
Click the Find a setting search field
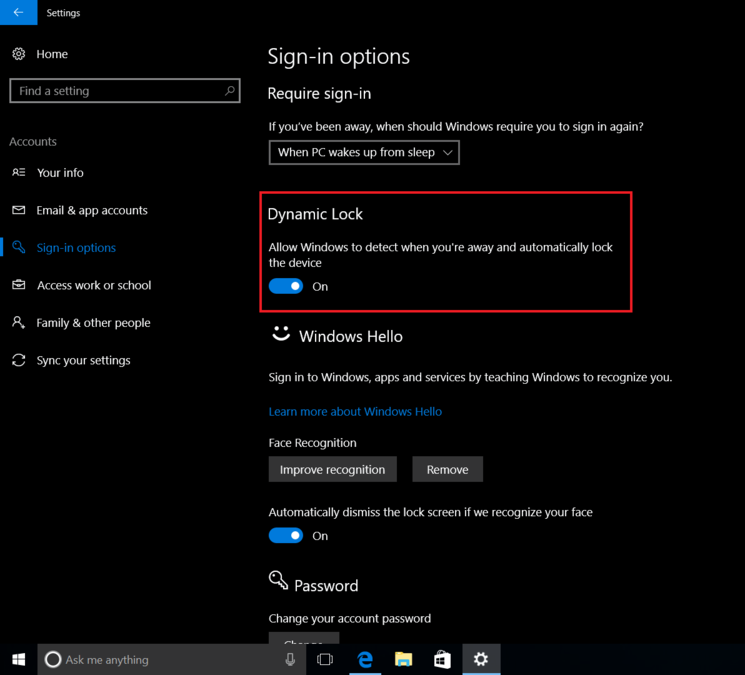115,91
